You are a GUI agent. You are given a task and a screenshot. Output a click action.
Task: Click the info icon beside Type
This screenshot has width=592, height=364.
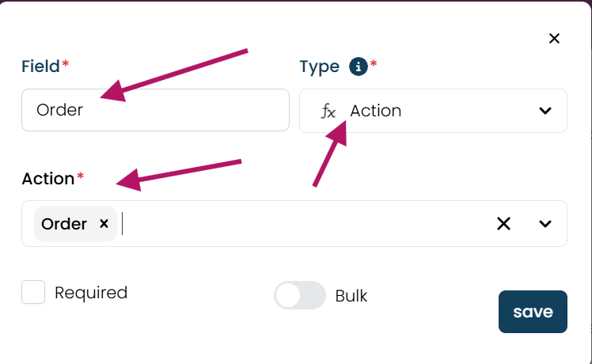[359, 66]
